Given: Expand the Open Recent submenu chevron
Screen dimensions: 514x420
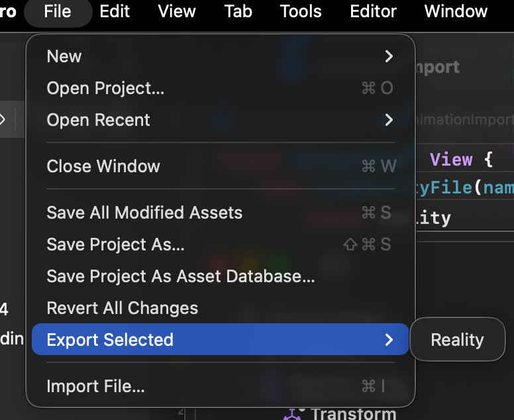Looking at the screenshot, I should click(x=389, y=120).
